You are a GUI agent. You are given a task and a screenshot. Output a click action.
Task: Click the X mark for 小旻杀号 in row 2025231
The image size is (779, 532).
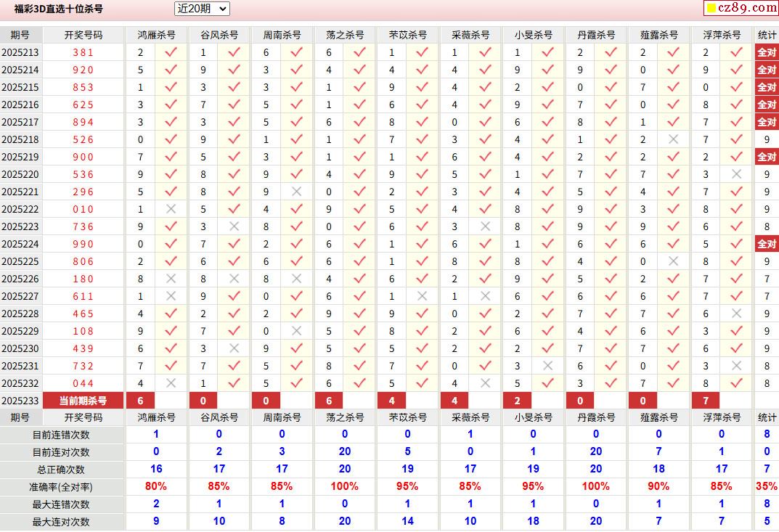tap(548, 366)
